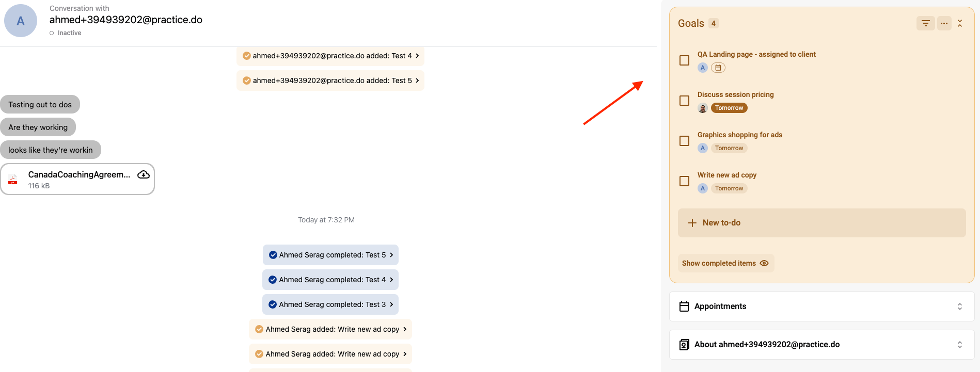Click chevron on 'completed: Test 4'
The image size is (980, 372).
[x=391, y=280]
